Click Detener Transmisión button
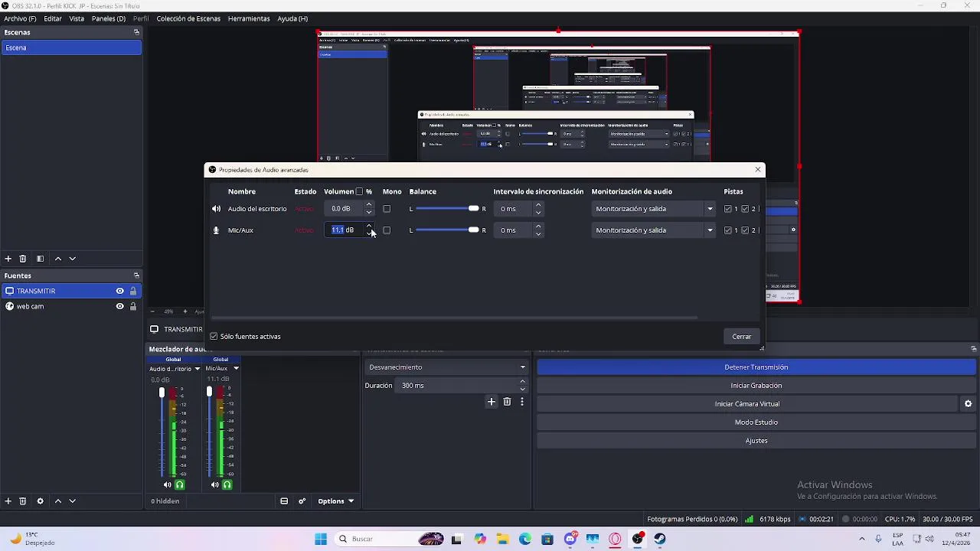Image resolution: width=980 pixels, height=551 pixels. coord(756,367)
